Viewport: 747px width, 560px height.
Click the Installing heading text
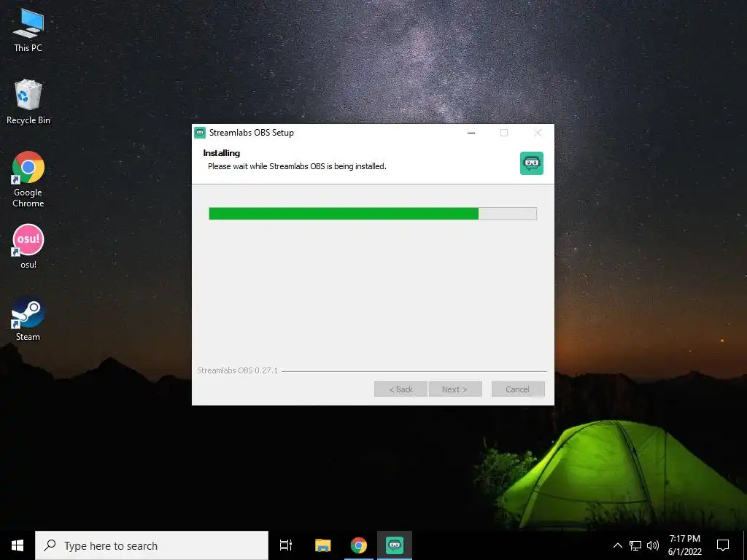[222, 153]
